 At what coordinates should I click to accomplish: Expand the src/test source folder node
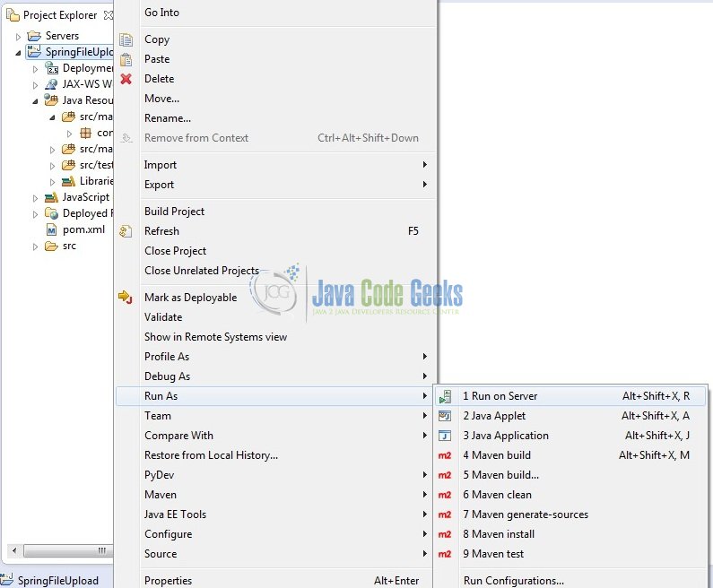point(52,166)
